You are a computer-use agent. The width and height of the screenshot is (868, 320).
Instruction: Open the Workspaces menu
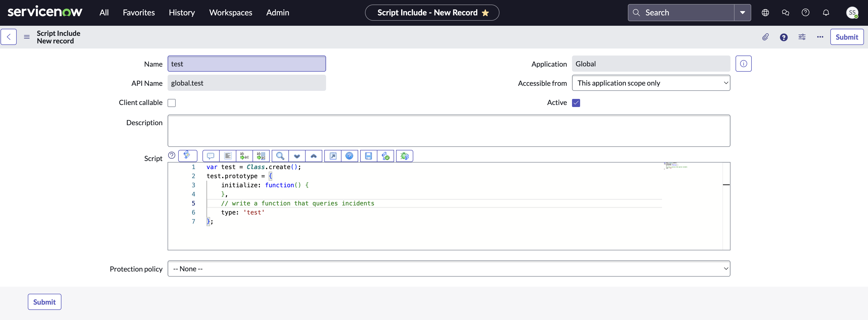[231, 13]
